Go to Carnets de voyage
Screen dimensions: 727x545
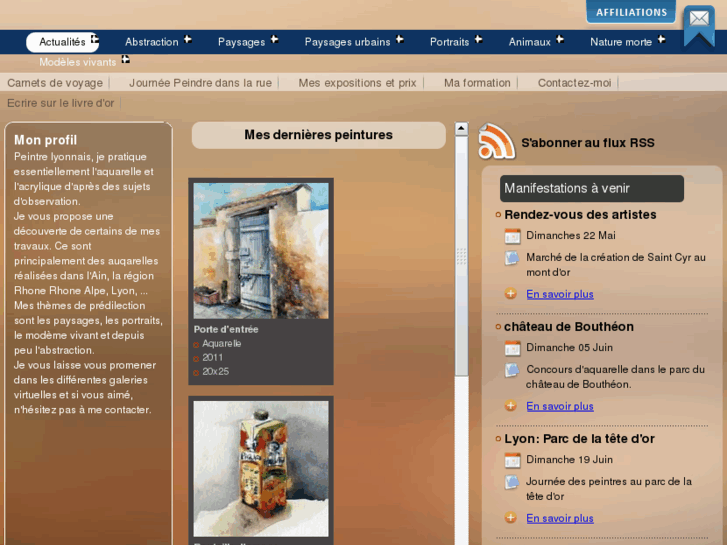click(55, 83)
